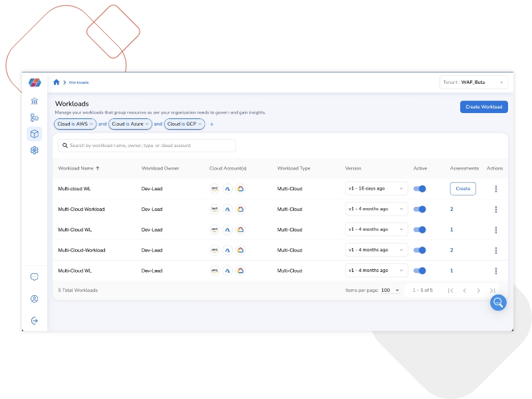Click AWS icon for Multi-Cloud Workload row
The width and height of the screenshot is (532, 399).
(x=214, y=209)
